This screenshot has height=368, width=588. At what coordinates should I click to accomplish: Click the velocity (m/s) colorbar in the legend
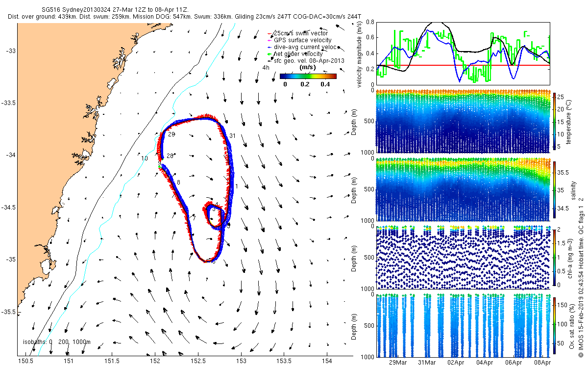(308, 76)
